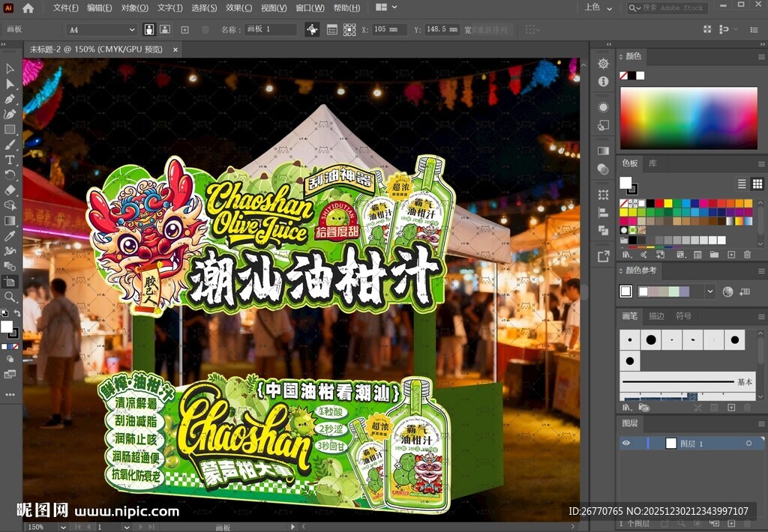Screen dimensions: 768x532
Task: Switch swatches to list view mode
Action: [x=741, y=184]
